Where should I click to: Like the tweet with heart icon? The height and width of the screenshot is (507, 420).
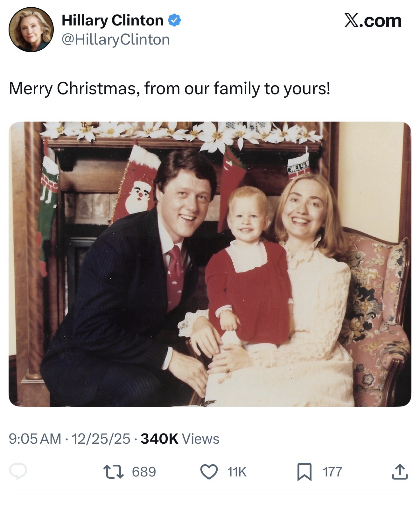click(x=209, y=471)
